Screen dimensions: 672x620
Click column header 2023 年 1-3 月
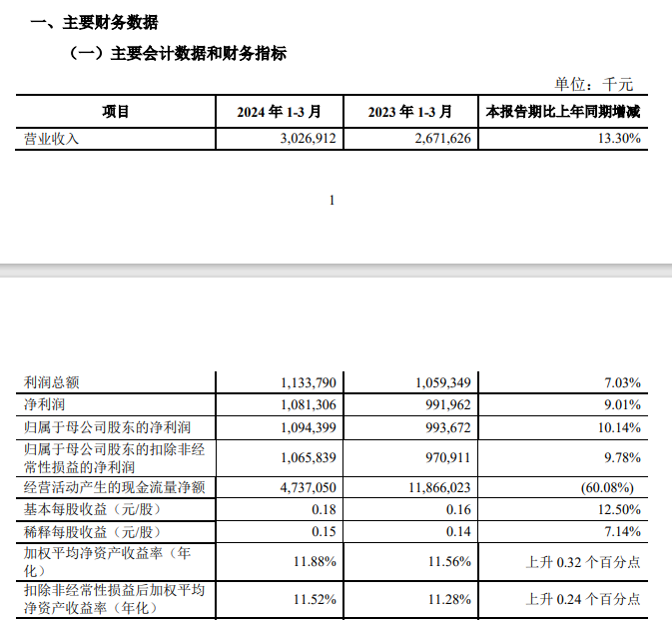[410, 112]
